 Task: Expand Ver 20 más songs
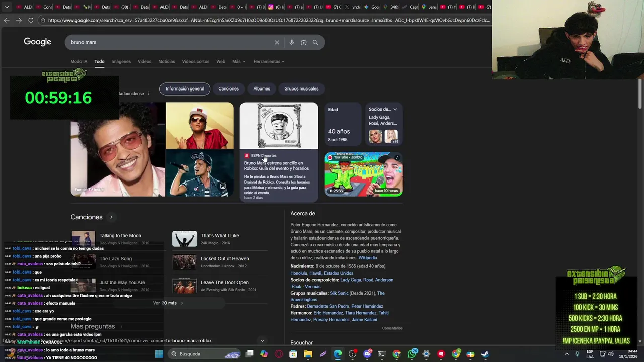point(168,303)
